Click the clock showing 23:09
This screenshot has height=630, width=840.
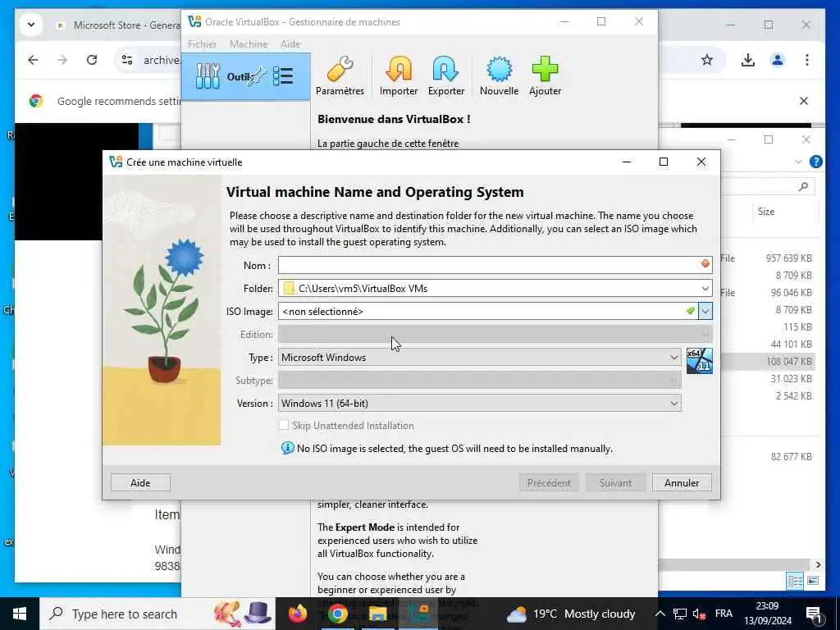(767, 606)
